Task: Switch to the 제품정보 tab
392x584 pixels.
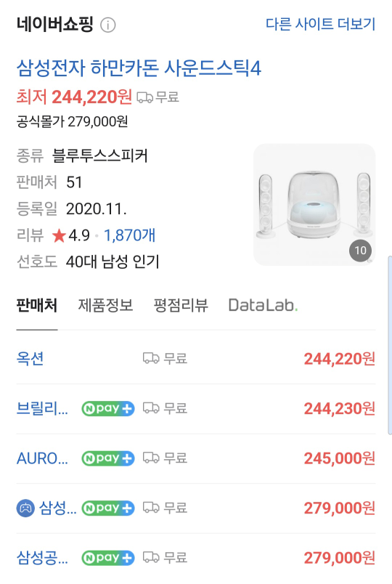Action: point(105,305)
